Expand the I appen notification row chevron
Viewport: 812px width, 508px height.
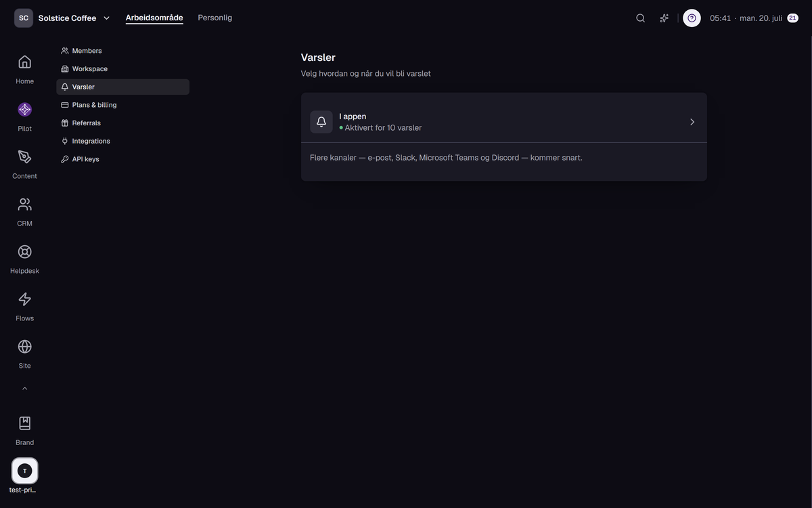pyautogui.click(x=692, y=122)
